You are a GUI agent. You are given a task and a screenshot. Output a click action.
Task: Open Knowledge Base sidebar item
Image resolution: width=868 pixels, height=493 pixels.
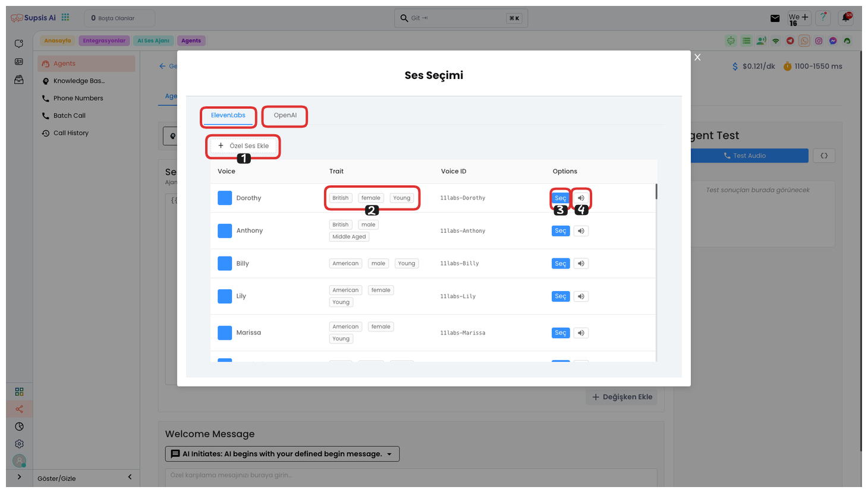click(x=86, y=81)
